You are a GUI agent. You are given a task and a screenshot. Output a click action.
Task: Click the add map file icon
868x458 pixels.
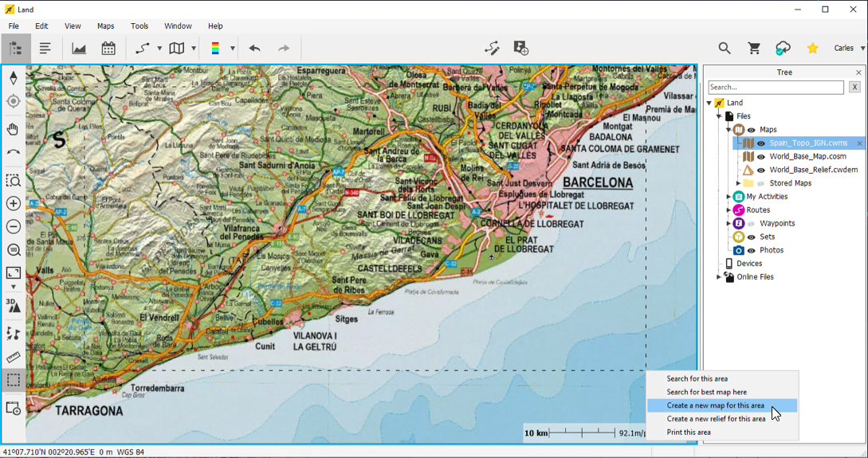click(521, 49)
